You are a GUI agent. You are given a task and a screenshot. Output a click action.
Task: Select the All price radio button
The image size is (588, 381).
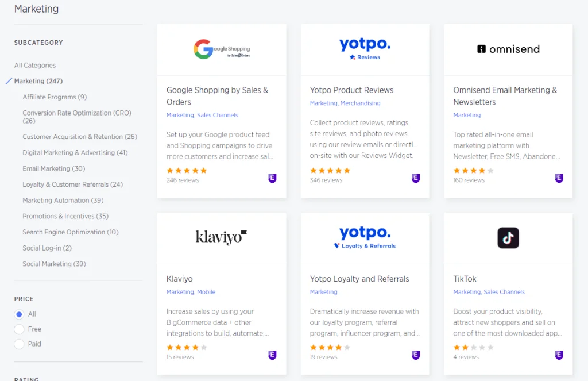click(x=19, y=314)
